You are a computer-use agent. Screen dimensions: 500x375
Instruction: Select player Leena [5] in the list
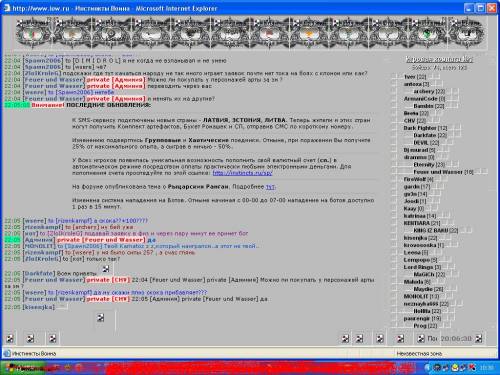click(416, 253)
